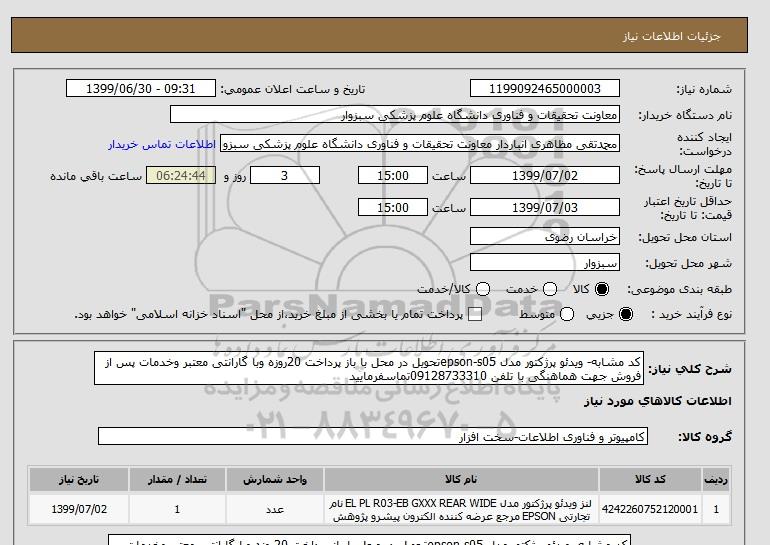Click the unit cell عدد
Screen dimensions: 770x545
point(275,509)
